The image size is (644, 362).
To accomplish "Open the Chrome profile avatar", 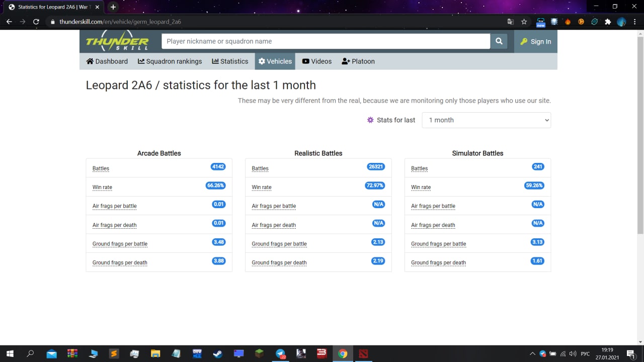I will tap(621, 22).
